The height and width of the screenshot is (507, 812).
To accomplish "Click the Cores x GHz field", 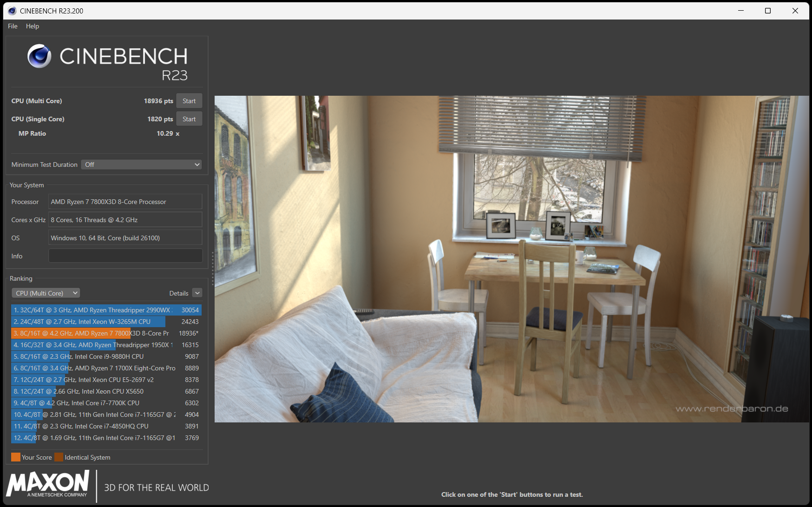I will 125,220.
